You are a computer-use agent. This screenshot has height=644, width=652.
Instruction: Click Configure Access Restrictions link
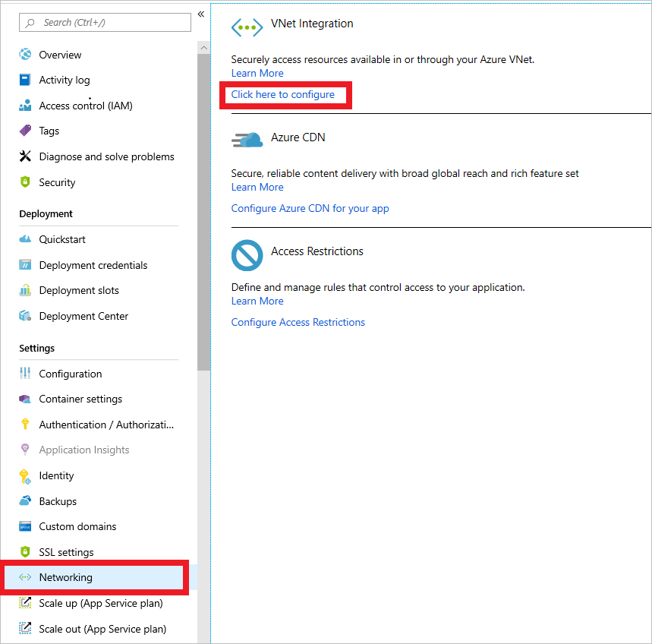(298, 323)
